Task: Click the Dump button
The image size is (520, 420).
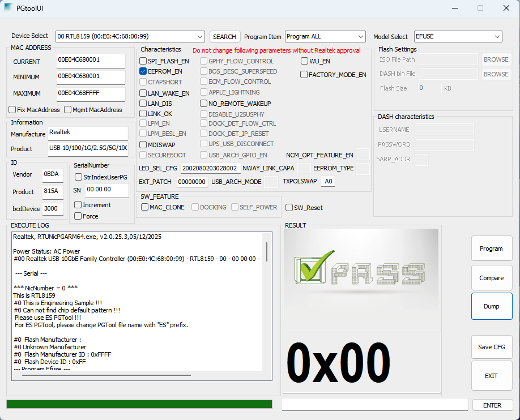Action: [491, 306]
